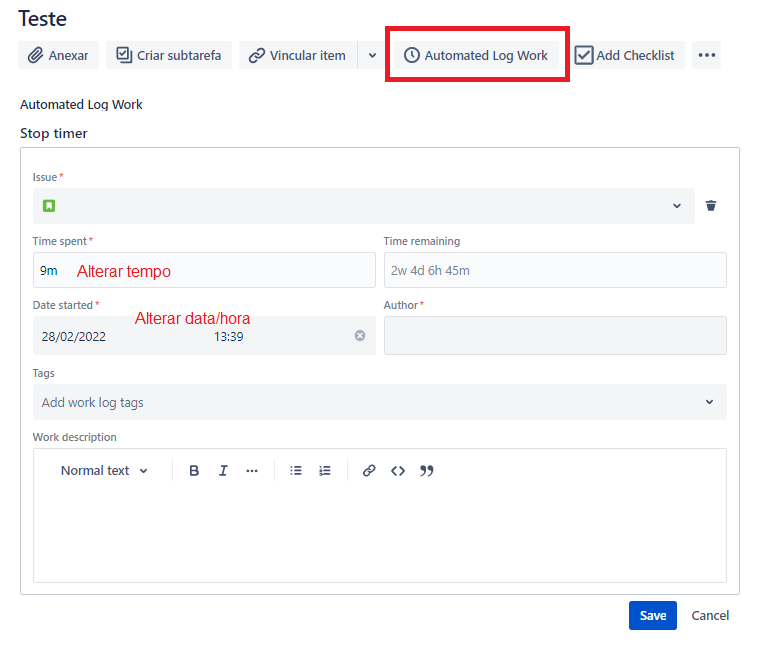Toggle italic text formatting
Image resolution: width=758 pixels, height=653 pixels.
(x=223, y=471)
